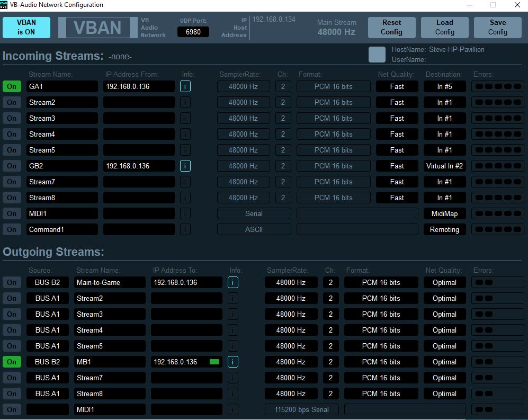The width and height of the screenshot is (528, 420).
Task: Click the Load Config button
Action: click(x=444, y=28)
